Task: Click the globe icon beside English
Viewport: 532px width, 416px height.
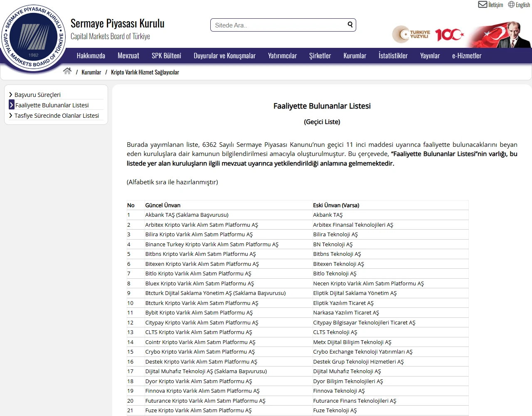Action: 511,5
